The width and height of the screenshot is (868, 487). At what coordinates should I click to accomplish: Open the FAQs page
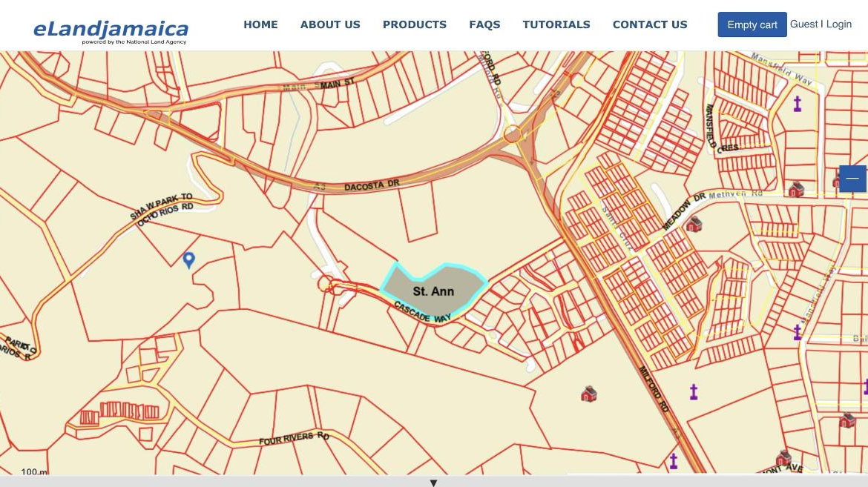(x=484, y=24)
